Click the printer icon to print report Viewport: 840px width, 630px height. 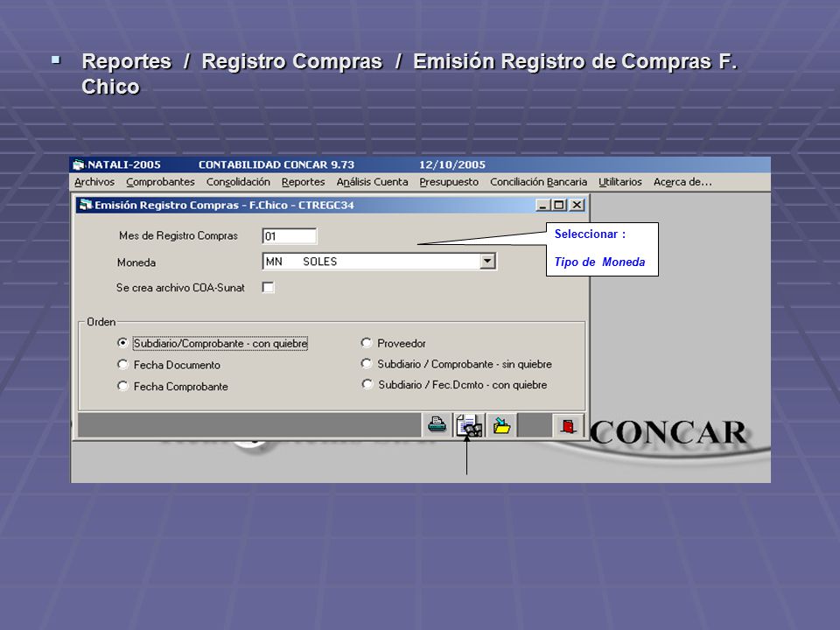[437, 426]
